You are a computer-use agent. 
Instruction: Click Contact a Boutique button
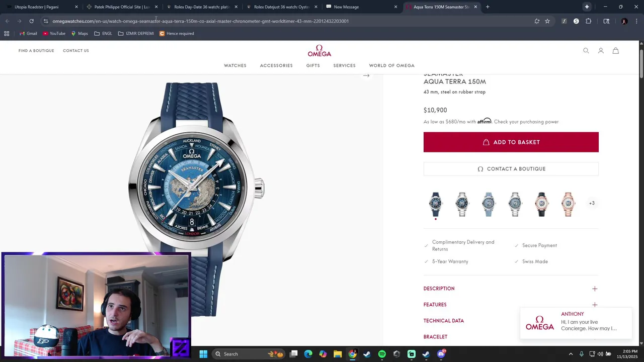point(511,169)
